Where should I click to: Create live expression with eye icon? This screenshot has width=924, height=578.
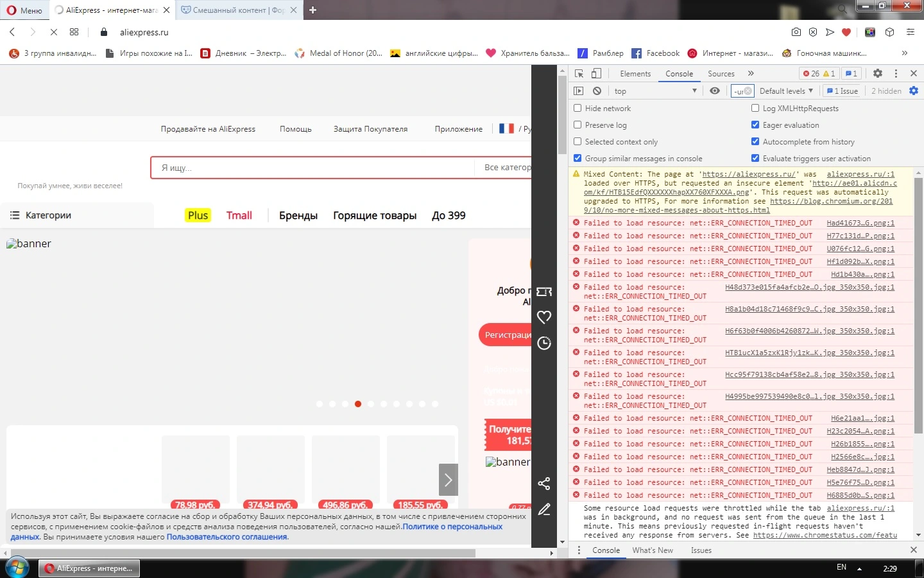pyautogui.click(x=715, y=91)
